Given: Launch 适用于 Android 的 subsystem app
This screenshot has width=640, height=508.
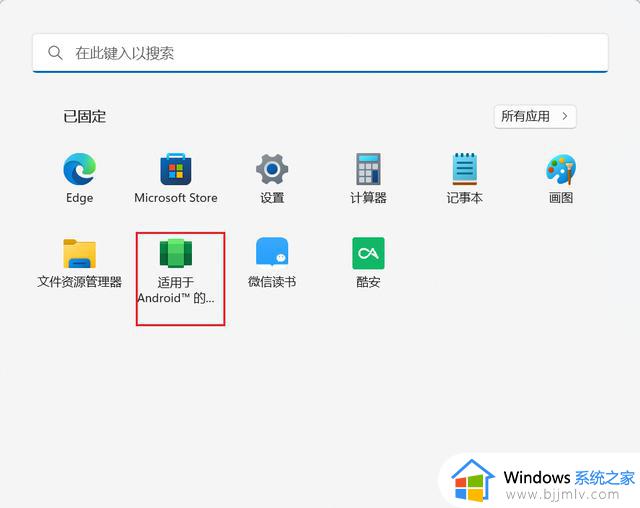Looking at the screenshot, I should 176,253.
